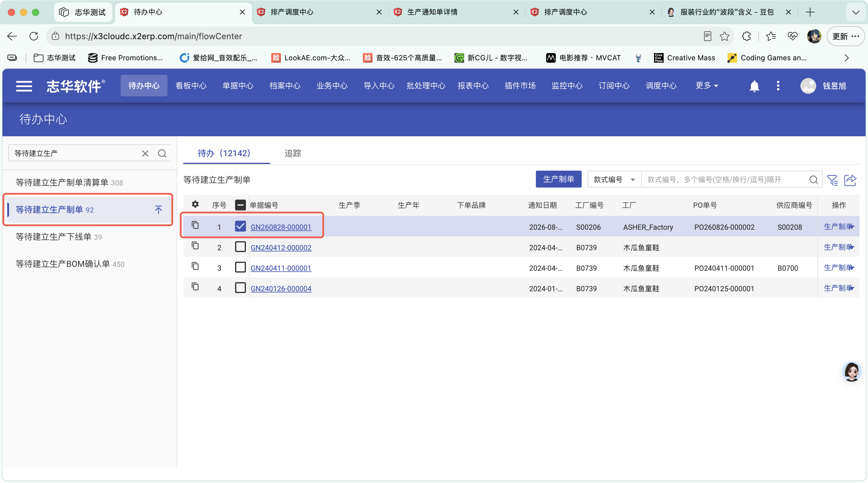Open 档案中心 in the top navigation

pos(285,86)
